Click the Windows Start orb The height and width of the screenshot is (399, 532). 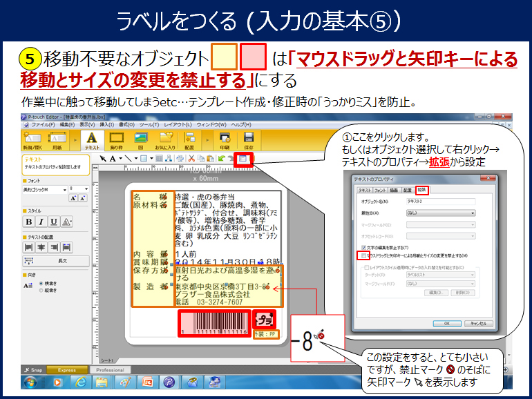tap(30, 382)
